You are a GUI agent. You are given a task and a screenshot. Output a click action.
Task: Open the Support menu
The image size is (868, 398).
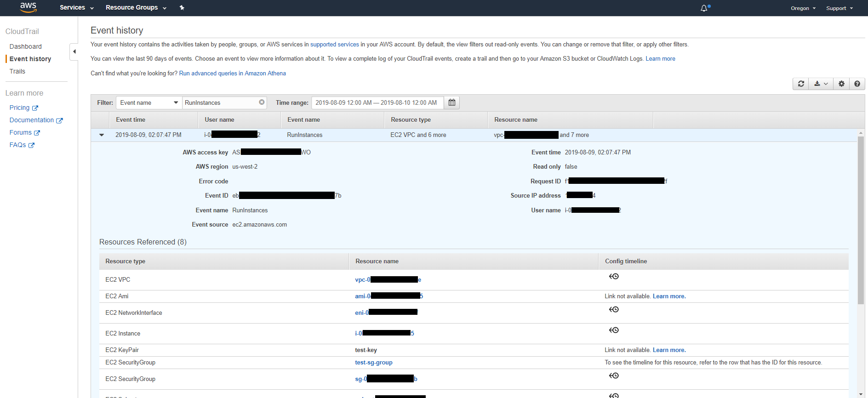[839, 8]
